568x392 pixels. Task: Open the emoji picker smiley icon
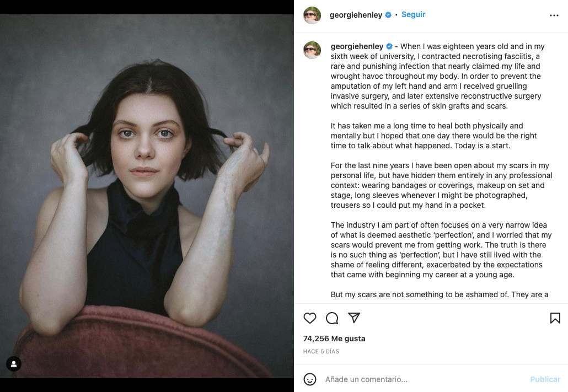pos(310,379)
